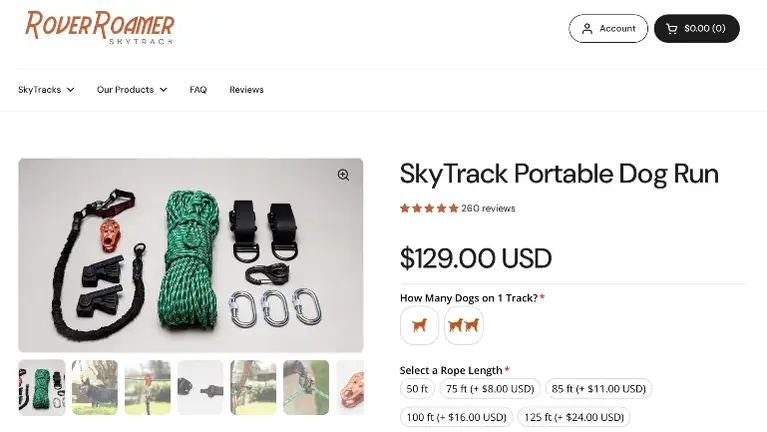Select 125 ft rope length option

[x=574, y=416]
